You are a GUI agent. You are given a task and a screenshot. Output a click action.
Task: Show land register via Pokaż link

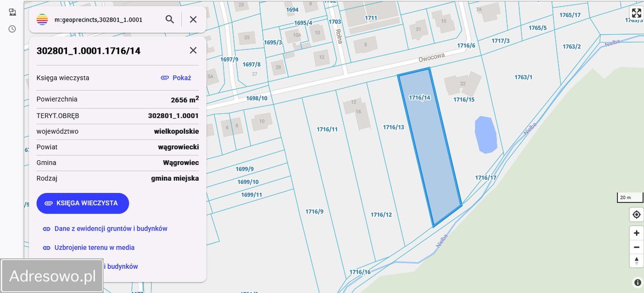tap(182, 77)
